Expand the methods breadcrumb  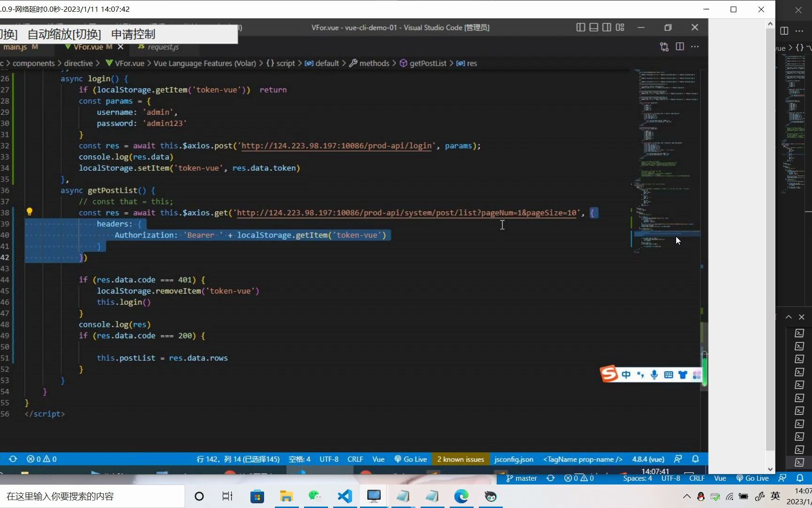369,63
